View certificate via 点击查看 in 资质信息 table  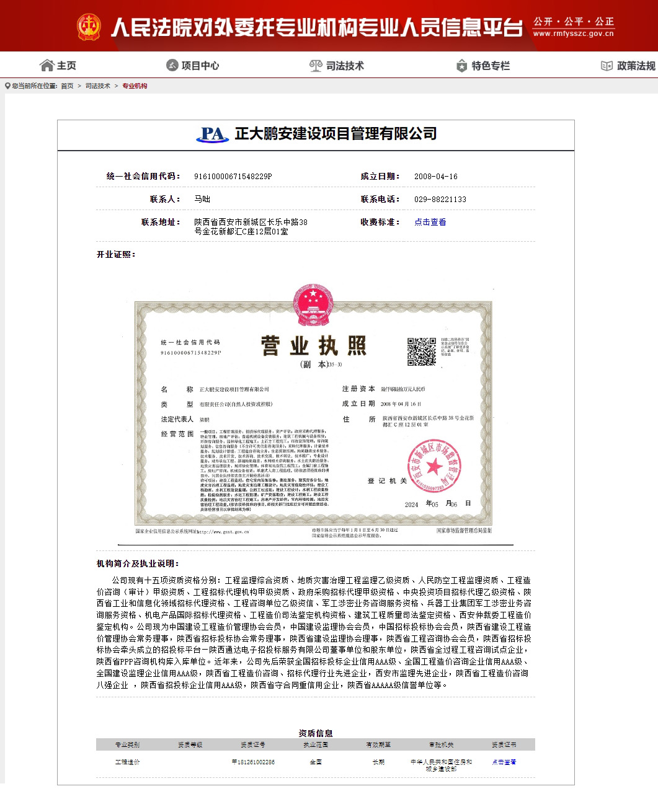click(x=504, y=762)
